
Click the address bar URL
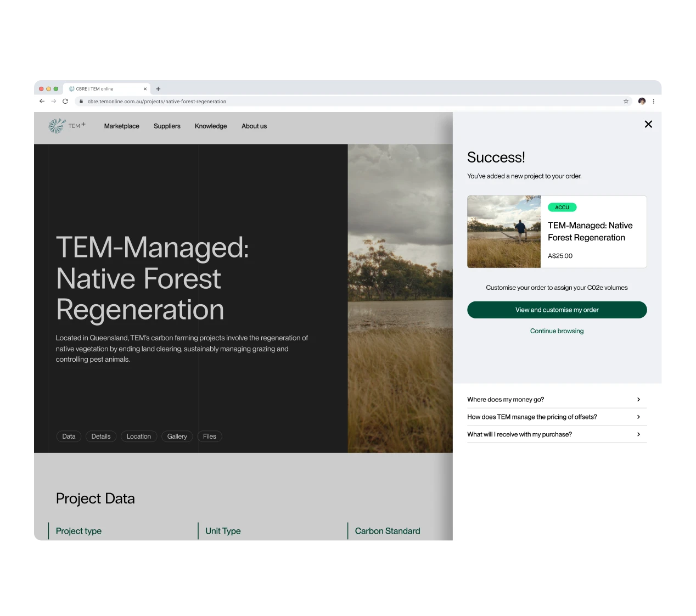click(157, 102)
